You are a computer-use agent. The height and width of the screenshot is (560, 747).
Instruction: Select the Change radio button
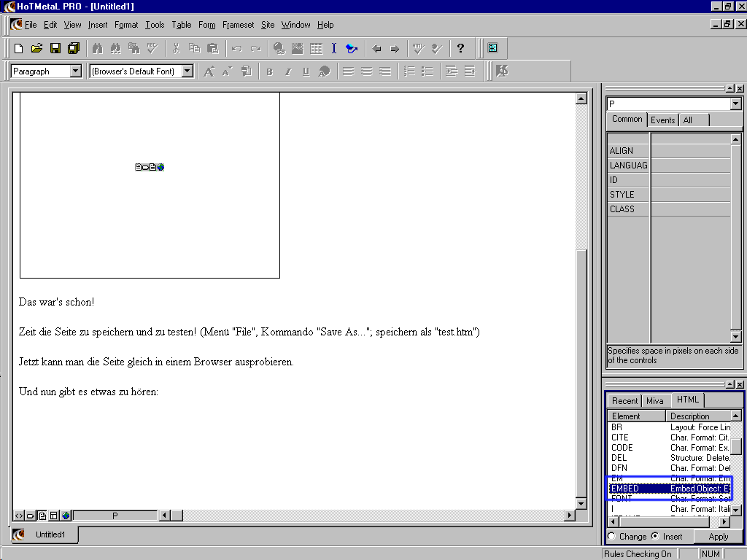[x=611, y=537]
